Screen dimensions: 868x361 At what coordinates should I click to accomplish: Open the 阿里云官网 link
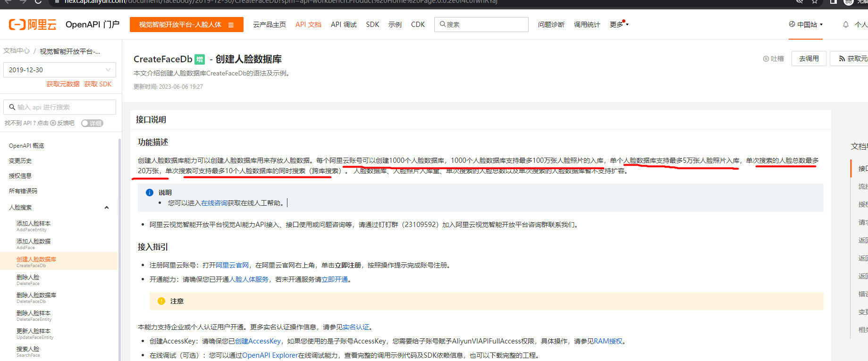point(232,265)
